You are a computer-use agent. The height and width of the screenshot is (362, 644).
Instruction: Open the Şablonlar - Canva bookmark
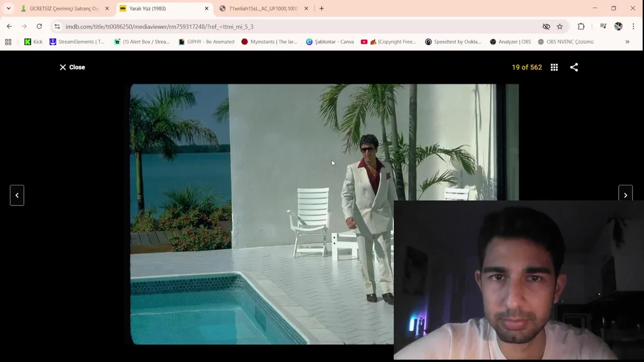tap(330, 42)
